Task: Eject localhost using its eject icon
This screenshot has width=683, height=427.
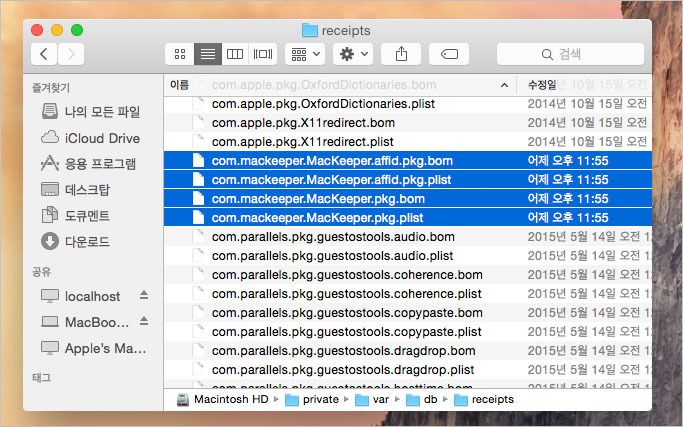Action: pyautogui.click(x=144, y=295)
